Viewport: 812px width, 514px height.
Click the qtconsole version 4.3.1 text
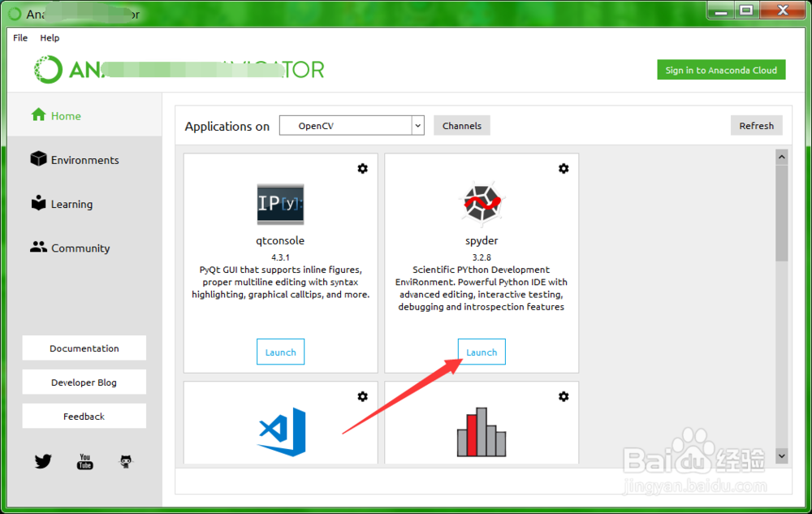[x=281, y=257]
